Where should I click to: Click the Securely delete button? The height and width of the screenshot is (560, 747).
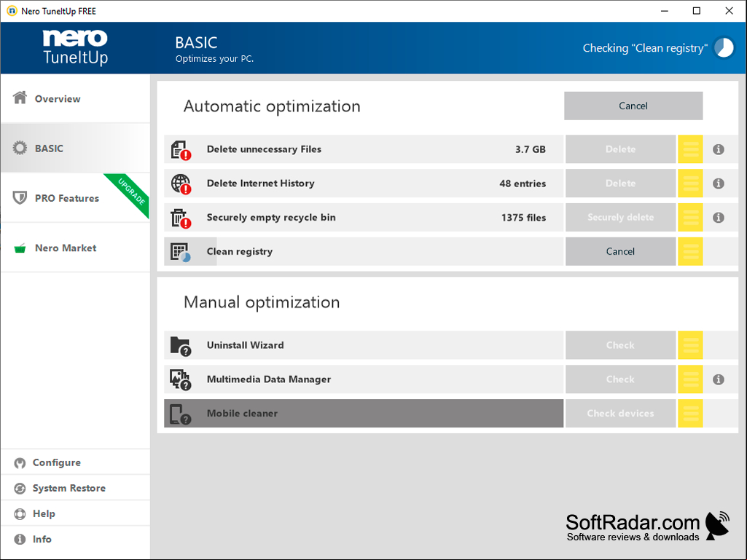pos(620,218)
